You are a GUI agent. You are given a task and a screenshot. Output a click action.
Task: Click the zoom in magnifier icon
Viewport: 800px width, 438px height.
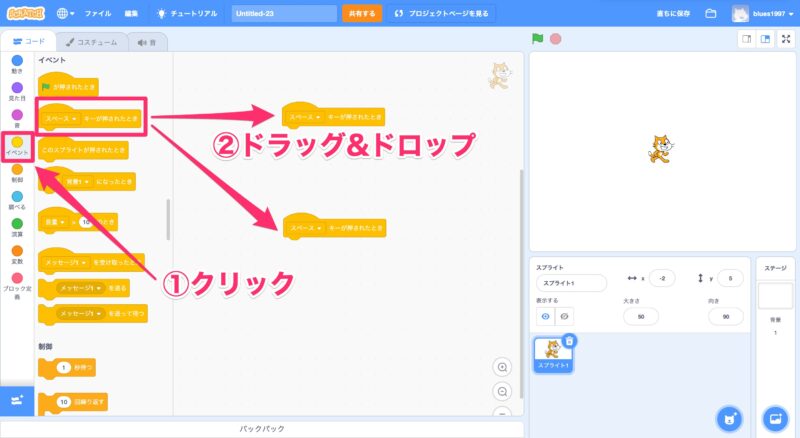coord(503,366)
